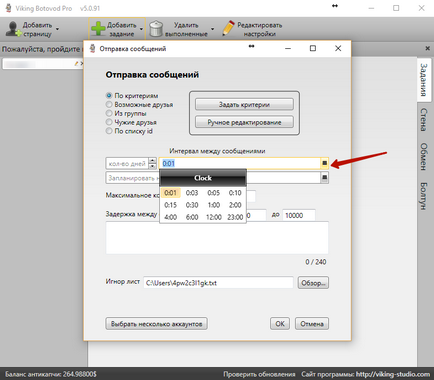This screenshot has height=380, width=434.
Task: Select the По критериям radio button
Action: pyautogui.click(x=109, y=96)
